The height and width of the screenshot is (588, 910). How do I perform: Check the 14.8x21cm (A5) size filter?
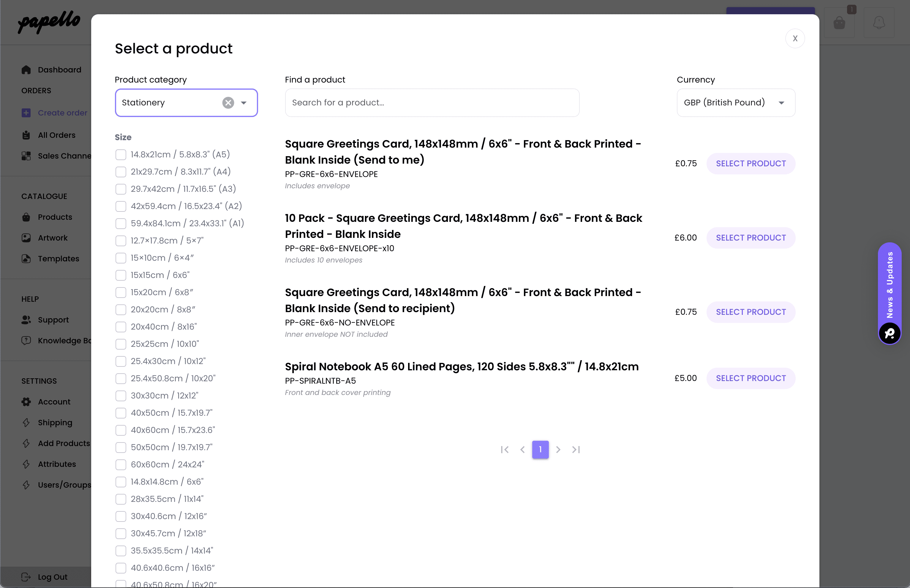(x=121, y=155)
